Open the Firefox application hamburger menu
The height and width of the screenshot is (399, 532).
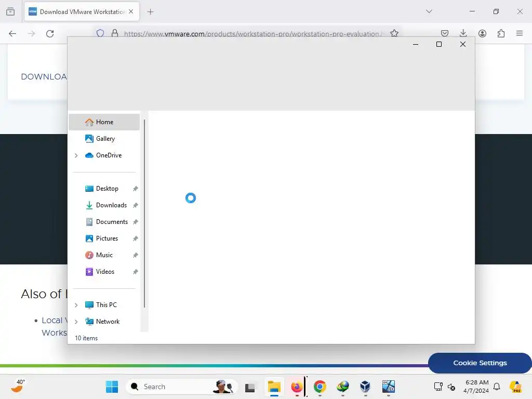click(520, 33)
